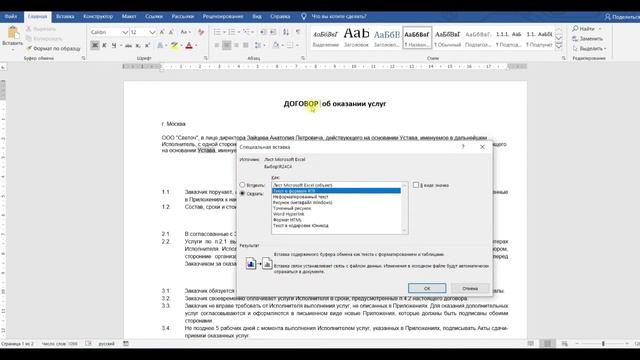Click the paragraph shading bucket icon
Screen dimensions: 640x360
pos(276,45)
